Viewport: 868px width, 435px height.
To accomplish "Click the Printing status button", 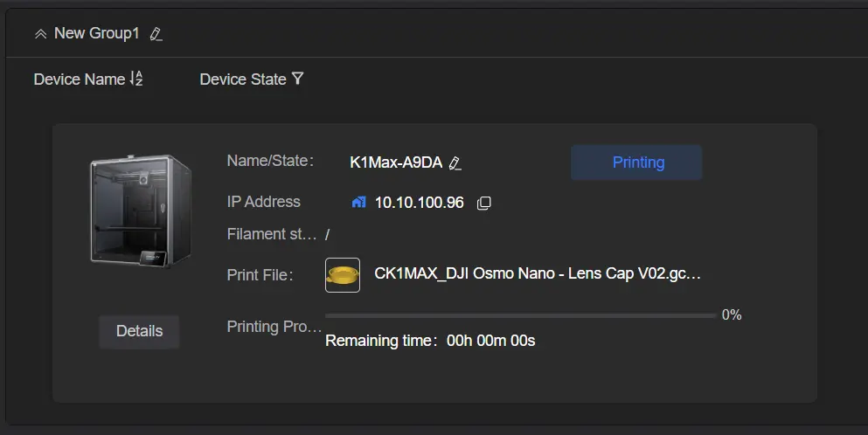I will [637, 162].
